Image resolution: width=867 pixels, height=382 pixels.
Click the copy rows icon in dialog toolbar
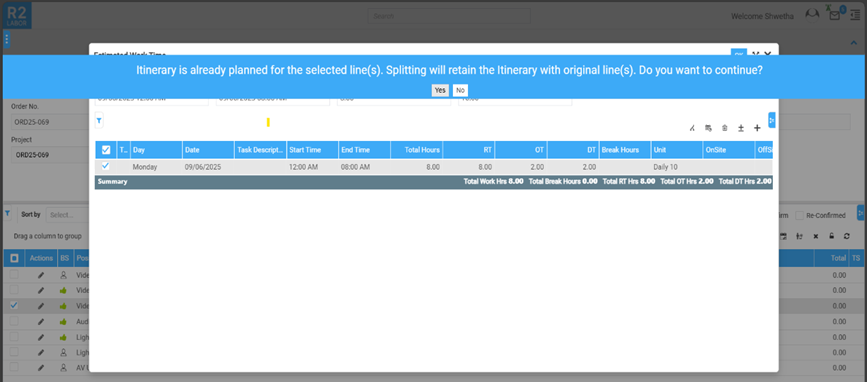click(708, 128)
